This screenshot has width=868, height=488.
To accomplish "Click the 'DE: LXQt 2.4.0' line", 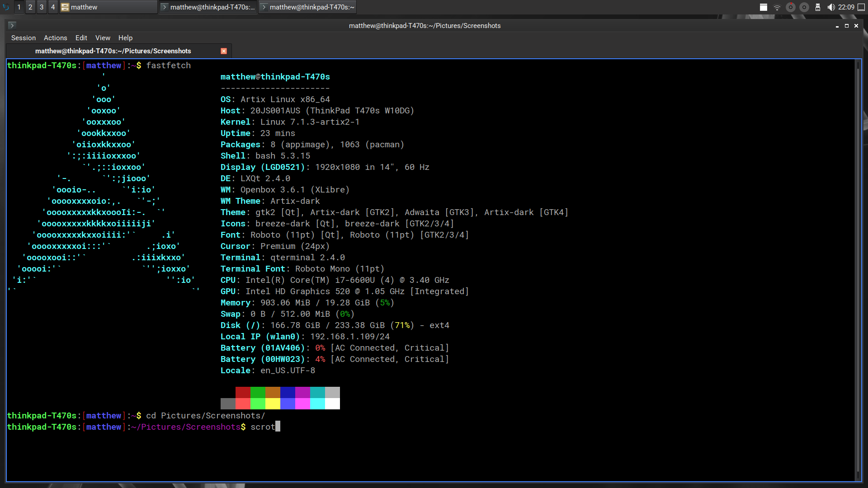I will coord(255,178).
